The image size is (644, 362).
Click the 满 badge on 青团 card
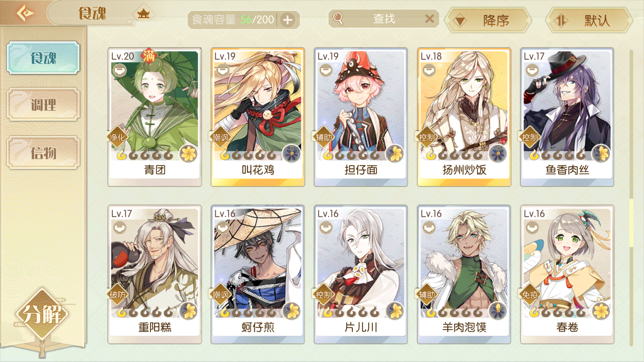(149, 56)
